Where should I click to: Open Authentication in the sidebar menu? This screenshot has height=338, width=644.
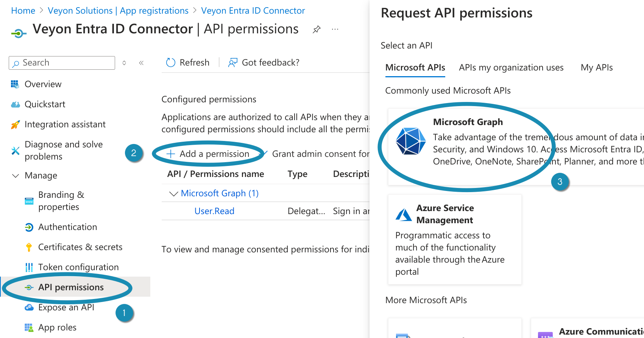click(67, 227)
